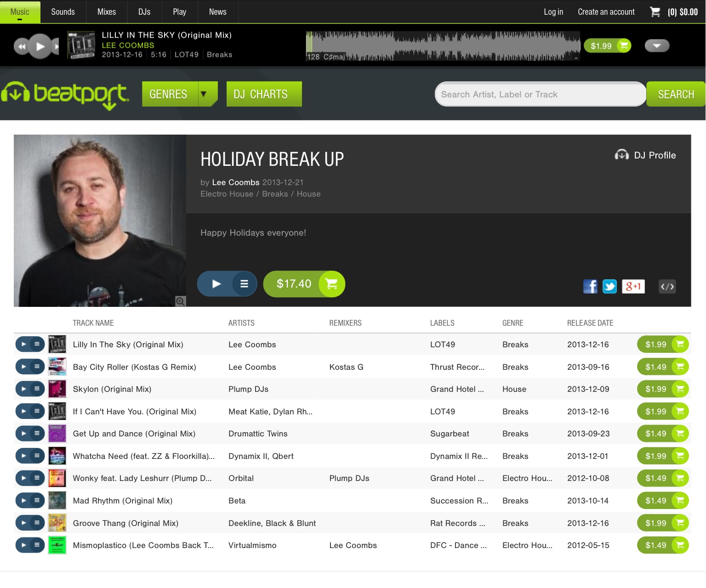Play the Mad Rhythm (Original Mix) track

(23, 501)
